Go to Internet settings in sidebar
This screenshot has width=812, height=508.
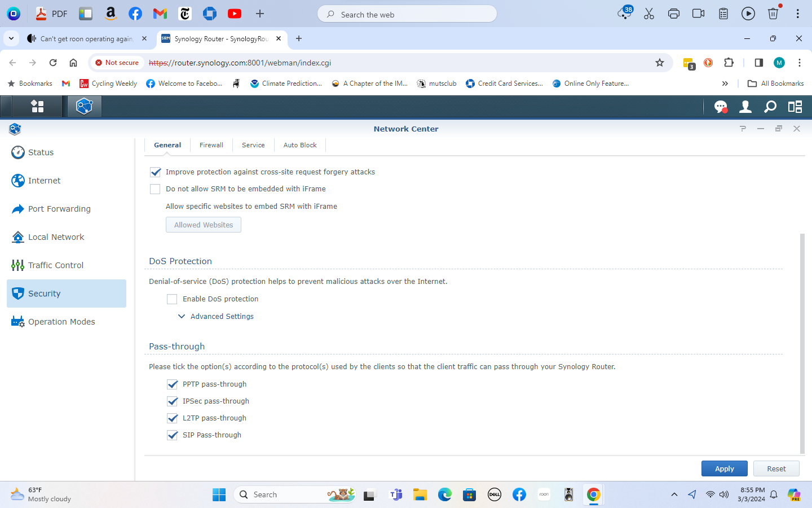(67, 181)
